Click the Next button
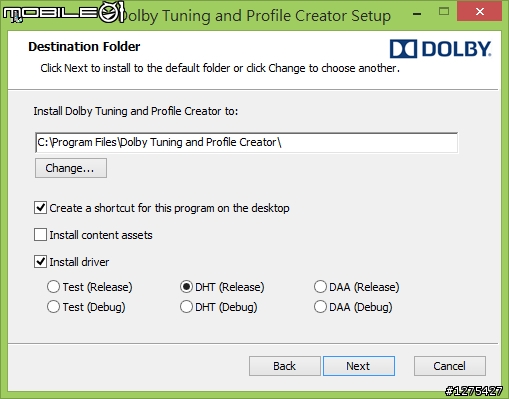The width and height of the screenshot is (509, 399). 359,366
